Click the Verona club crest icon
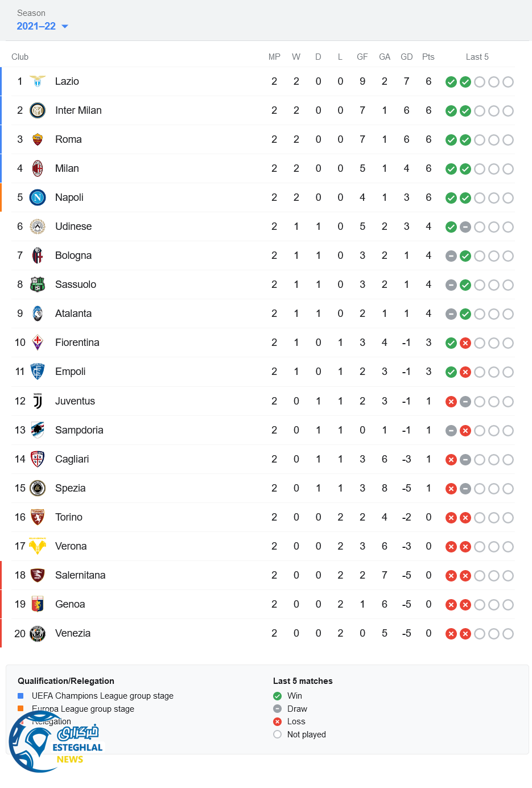 38,546
